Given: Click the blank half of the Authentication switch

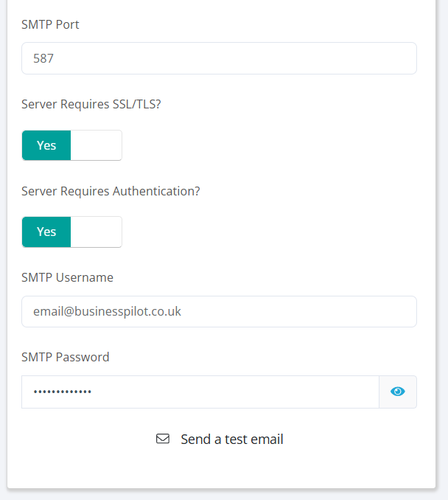Looking at the screenshot, I should pos(96,232).
